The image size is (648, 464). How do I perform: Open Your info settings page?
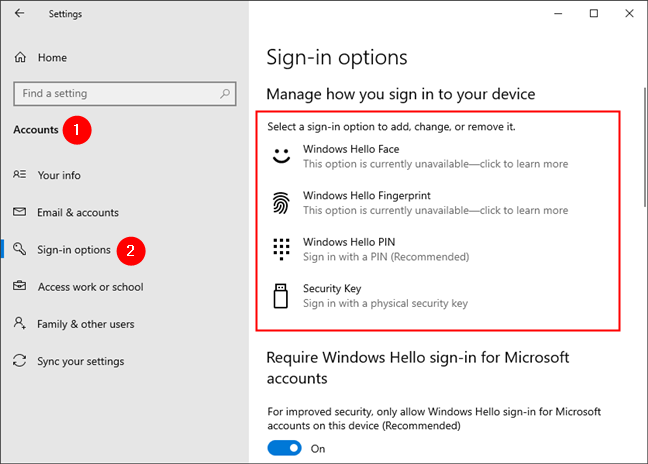point(59,175)
